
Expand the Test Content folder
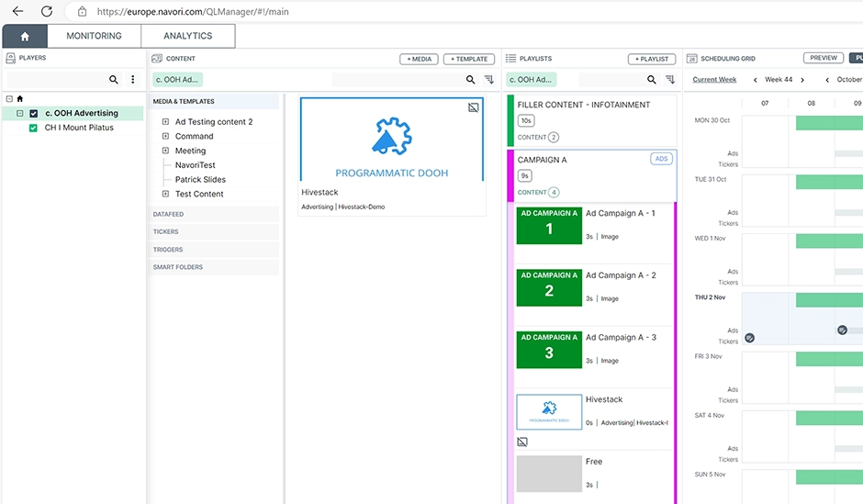[x=165, y=195]
